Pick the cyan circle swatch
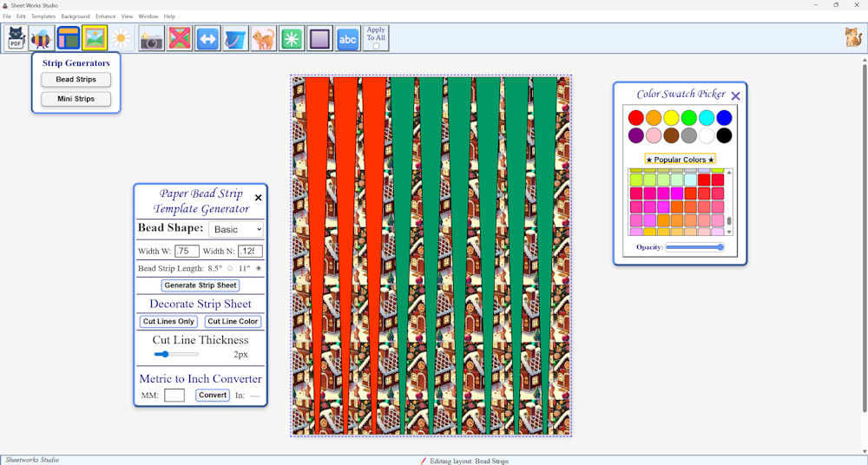 pos(707,118)
